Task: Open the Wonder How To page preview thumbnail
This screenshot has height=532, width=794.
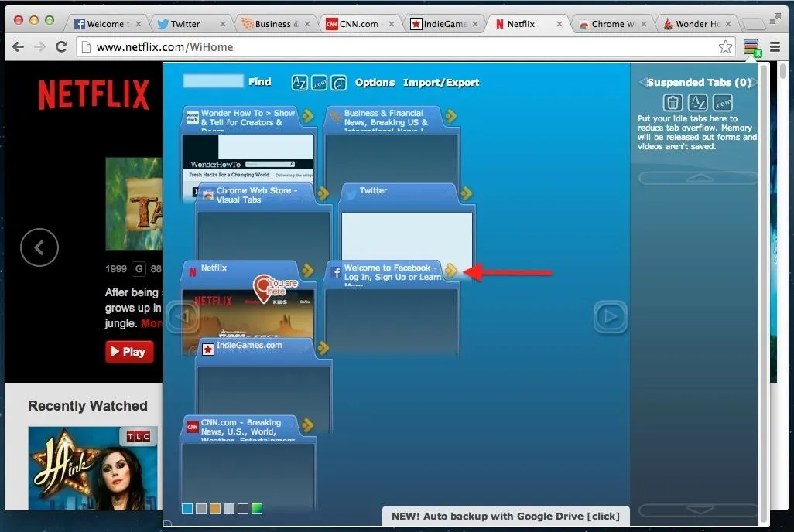Action: pyautogui.click(x=248, y=159)
